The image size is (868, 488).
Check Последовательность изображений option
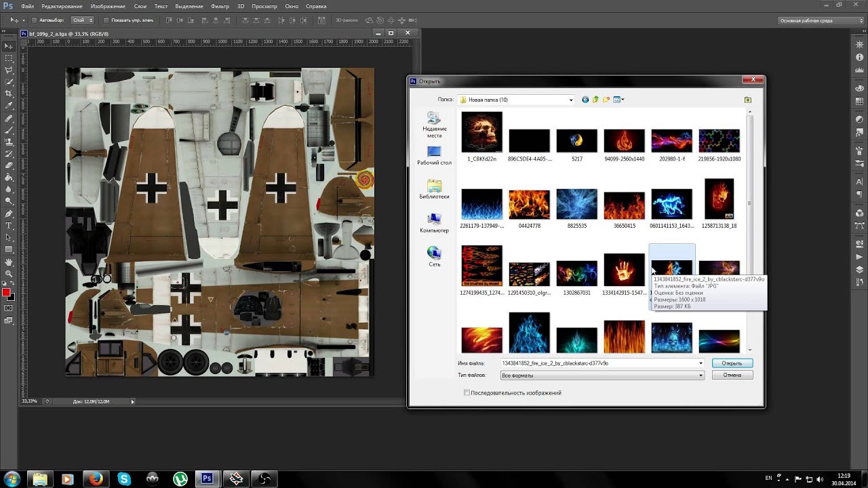pyautogui.click(x=467, y=392)
